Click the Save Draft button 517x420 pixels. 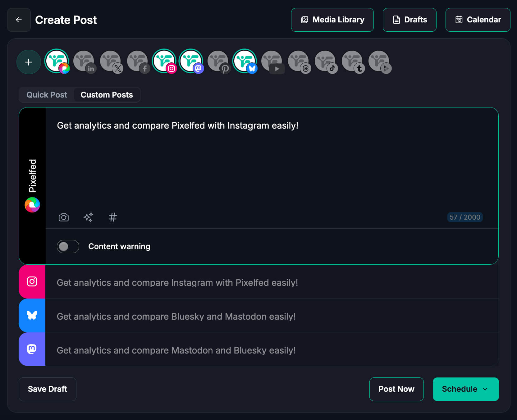48,389
